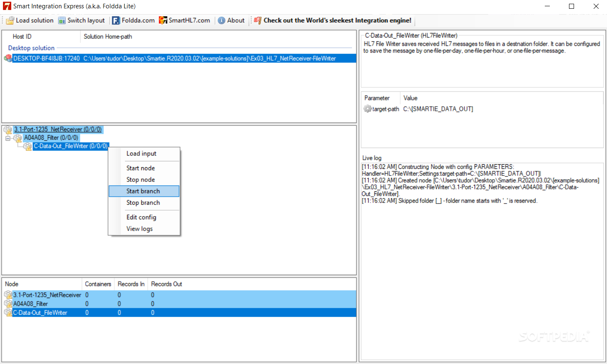This screenshot has width=607, height=364.
Task: Choose Load input from context menu
Action: [144, 153]
